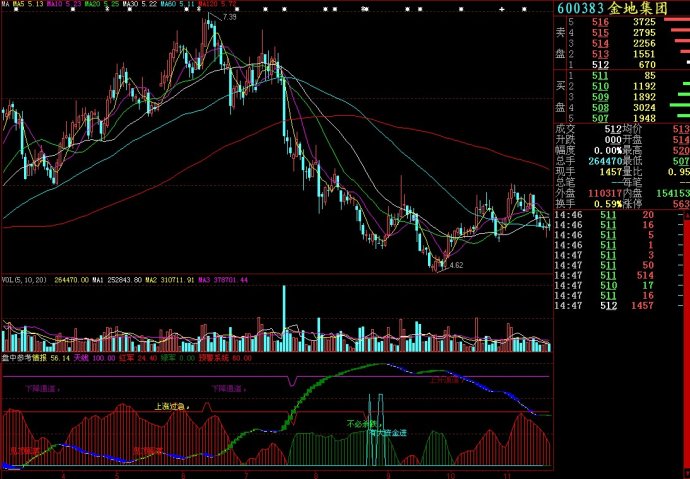Click the 涨停 label
This screenshot has width=690, height=479.
pos(633,204)
